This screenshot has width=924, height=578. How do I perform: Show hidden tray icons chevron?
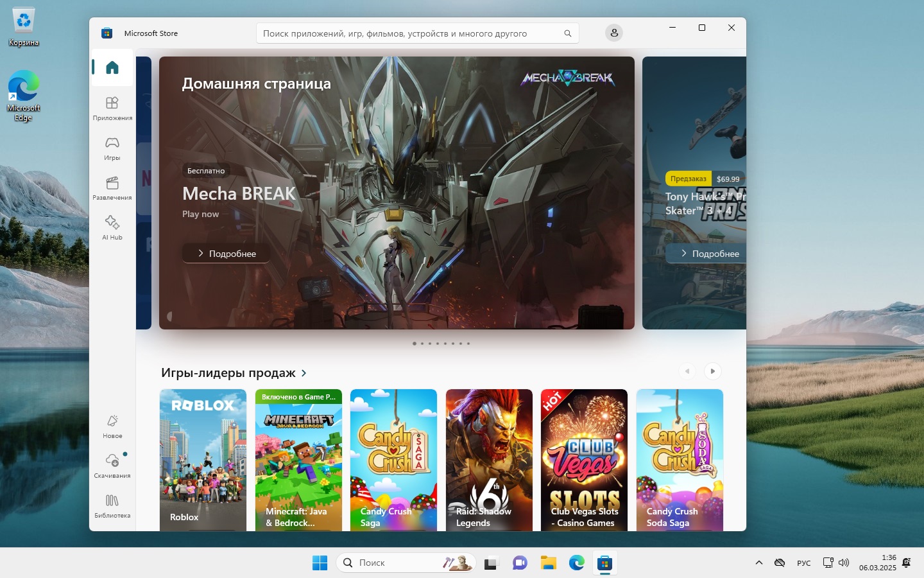click(759, 563)
